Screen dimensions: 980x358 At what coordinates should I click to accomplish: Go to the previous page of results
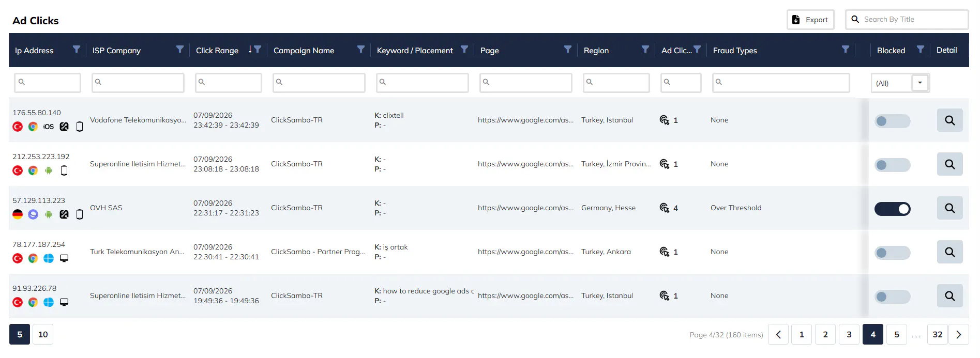click(x=778, y=335)
